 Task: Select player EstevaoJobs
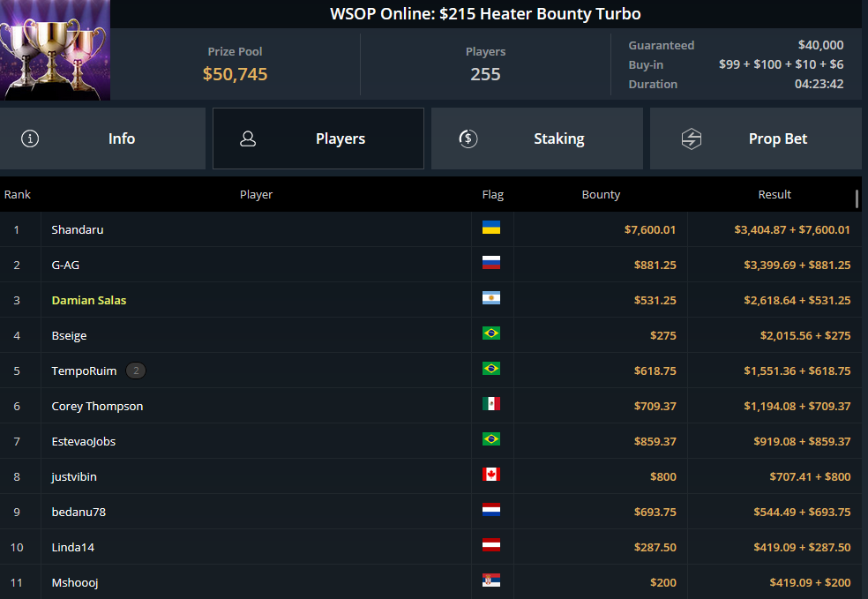pyautogui.click(x=84, y=442)
